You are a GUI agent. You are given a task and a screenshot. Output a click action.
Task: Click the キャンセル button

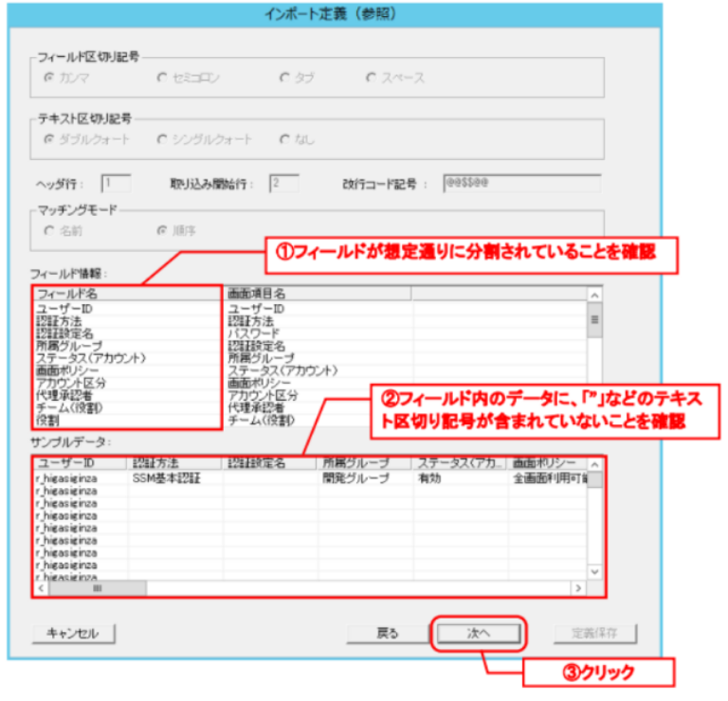[x=73, y=633]
